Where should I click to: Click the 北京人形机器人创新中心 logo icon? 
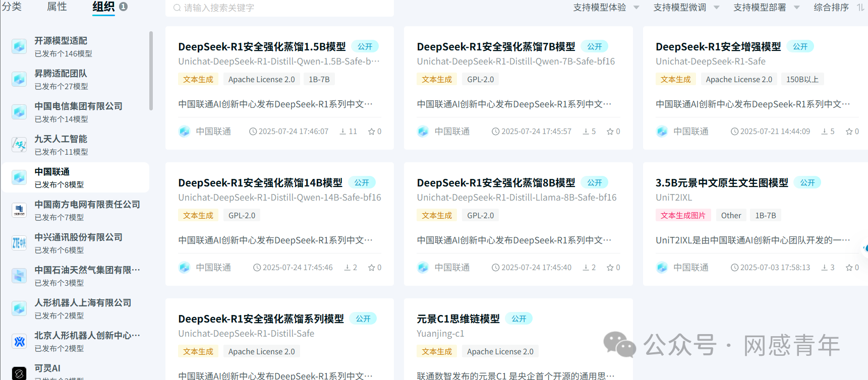19,341
